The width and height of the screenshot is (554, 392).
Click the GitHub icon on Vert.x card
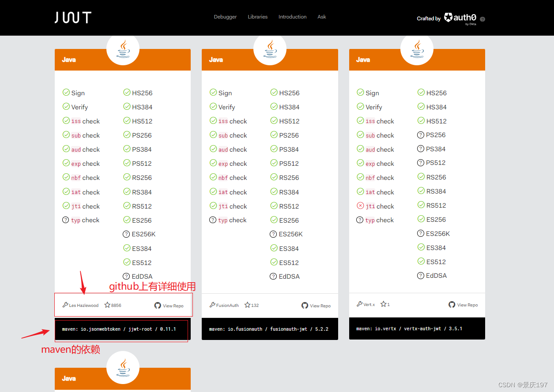click(x=452, y=305)
